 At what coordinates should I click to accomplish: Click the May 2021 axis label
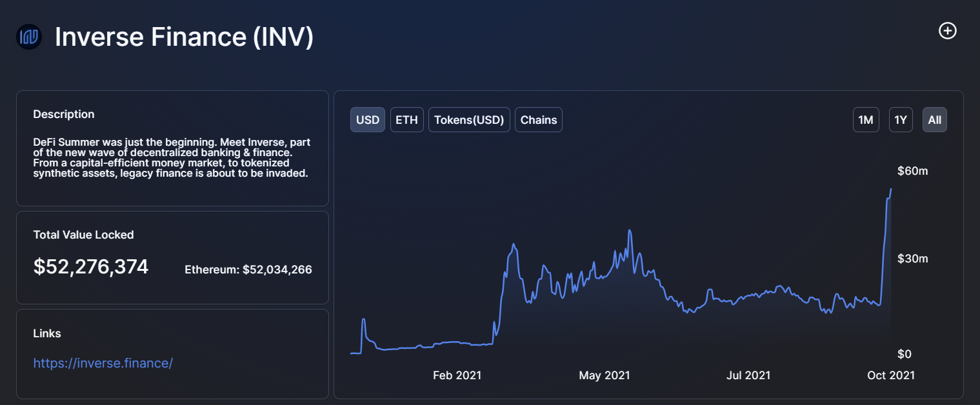(605, 375)
